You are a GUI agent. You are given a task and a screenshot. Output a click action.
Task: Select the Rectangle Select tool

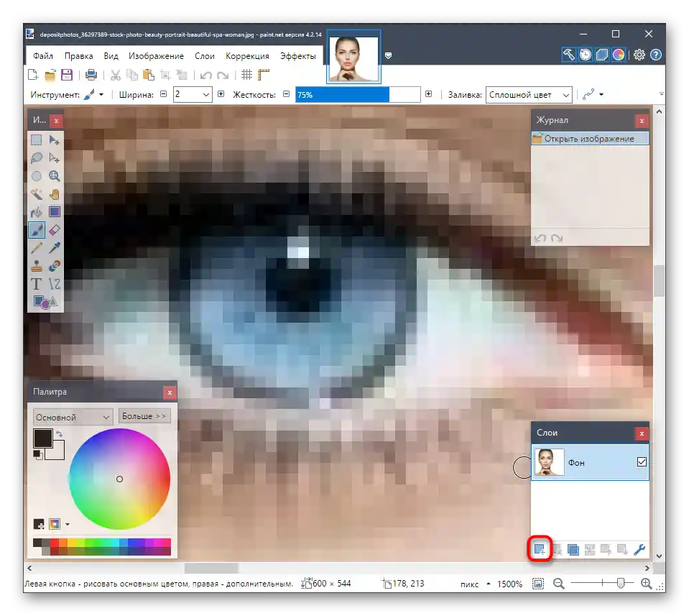[37, 140]
